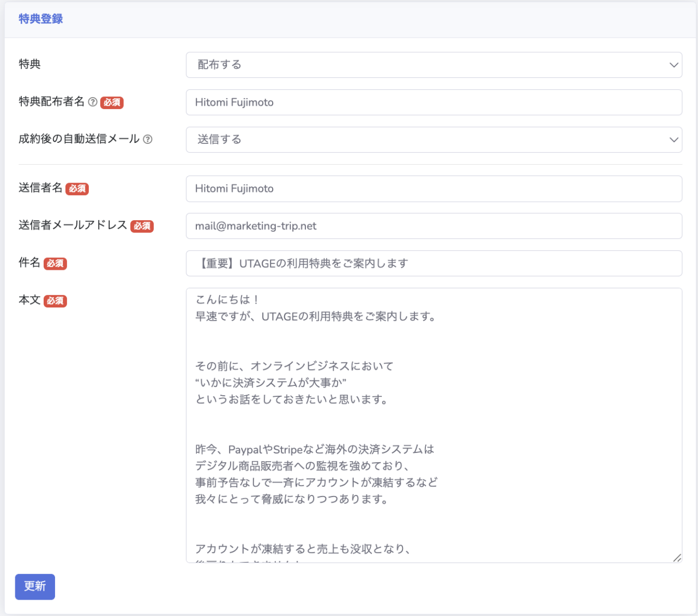Click the help icon beside 成約後の自動送信メール
698x616 pixels.
point(148,140)
